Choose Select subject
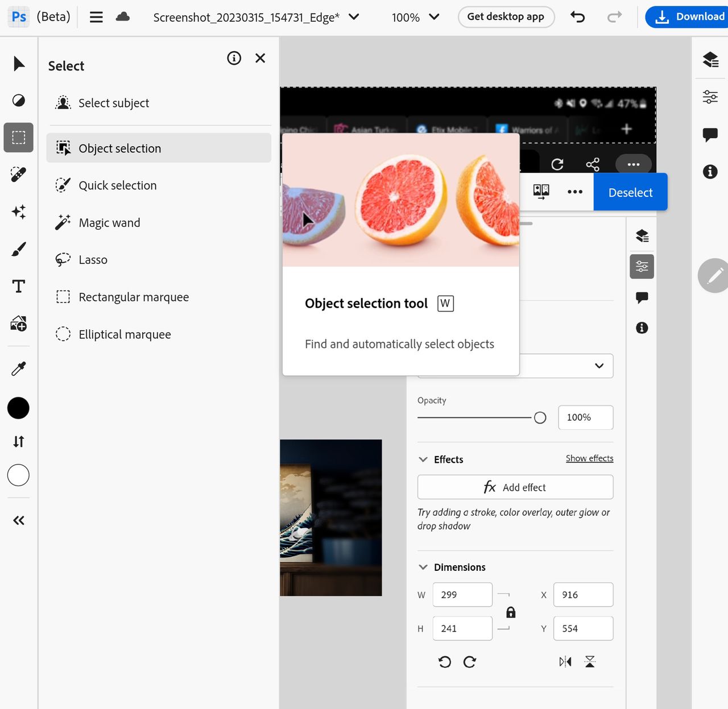 pyautogui.click(x=159, y=103)
